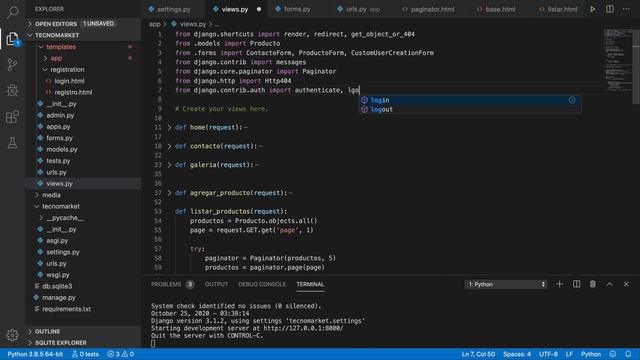This screenshot has width=640, height=360.
Task: Switch to paginator.html tab
Action: click(x=432, y=9)
